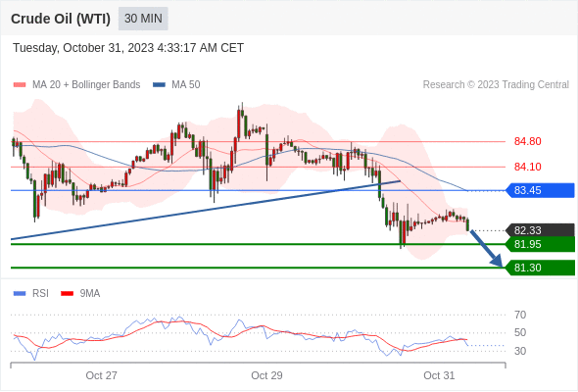Click the 9MA legend swatch

[67, 294]
